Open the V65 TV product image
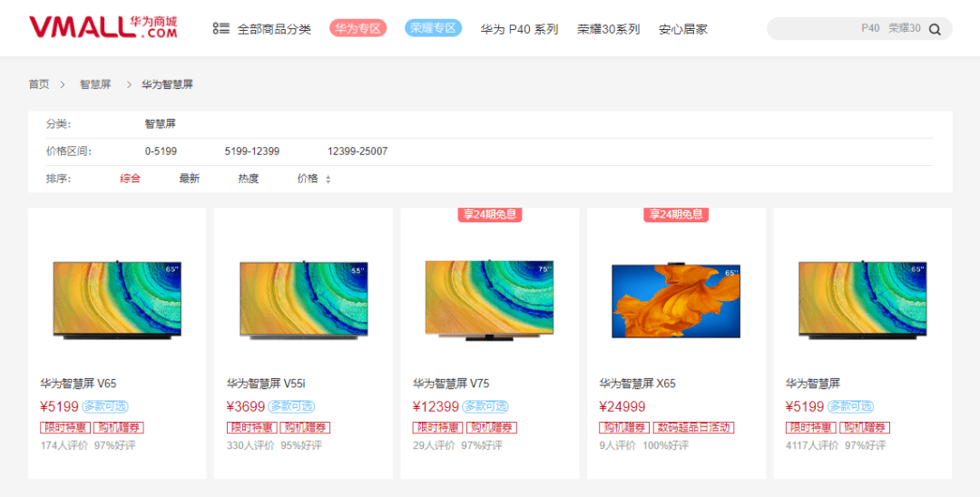This screenshot has height=497, width=980. point(117,300)
